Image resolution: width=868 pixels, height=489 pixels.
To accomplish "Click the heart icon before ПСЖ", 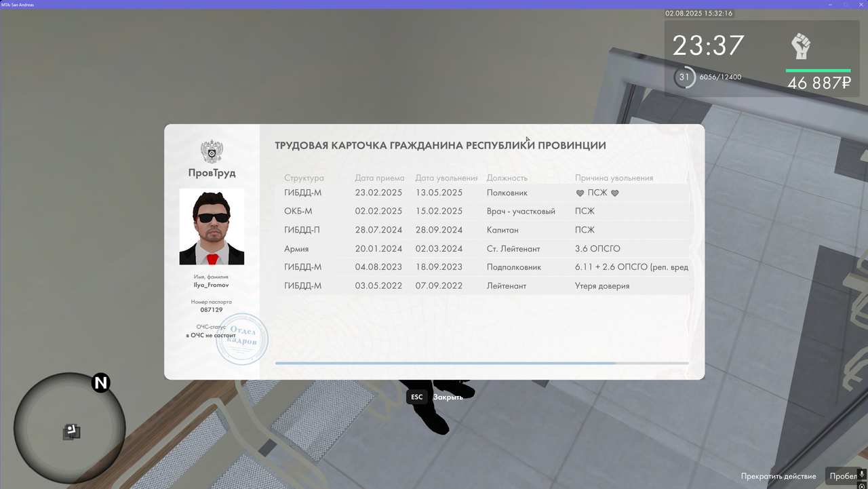I will coord(580,193).
